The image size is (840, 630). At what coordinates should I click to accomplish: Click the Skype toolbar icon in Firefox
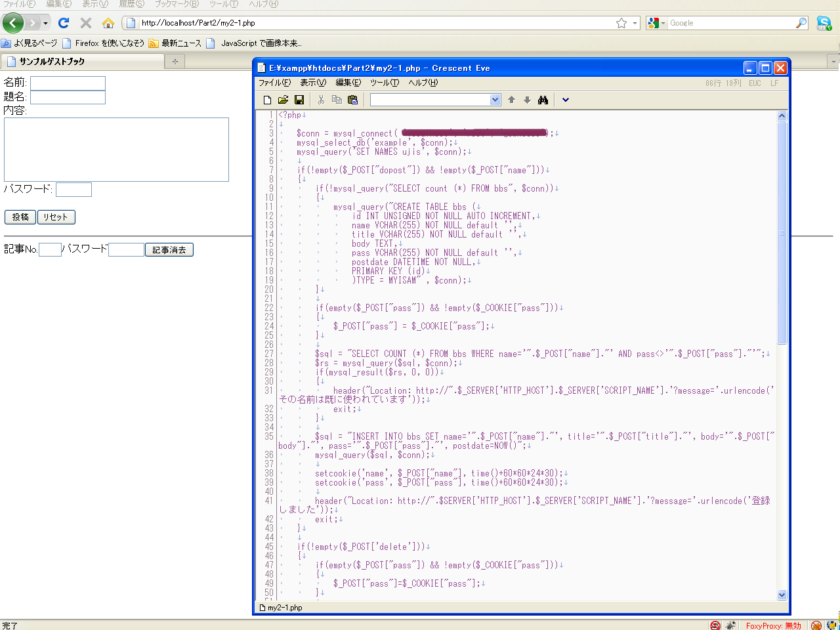[x=824, y=23]
